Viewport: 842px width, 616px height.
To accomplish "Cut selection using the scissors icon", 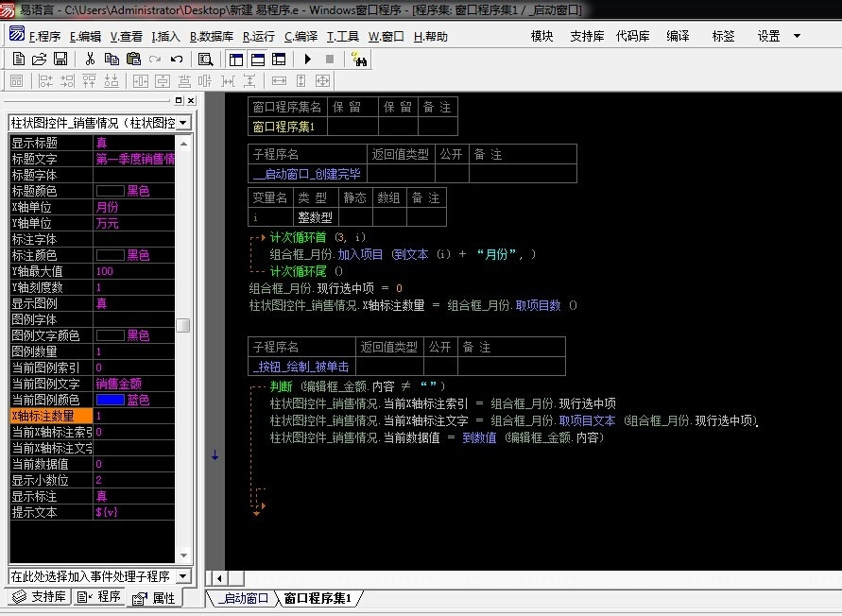I will [x=90, y=60].
